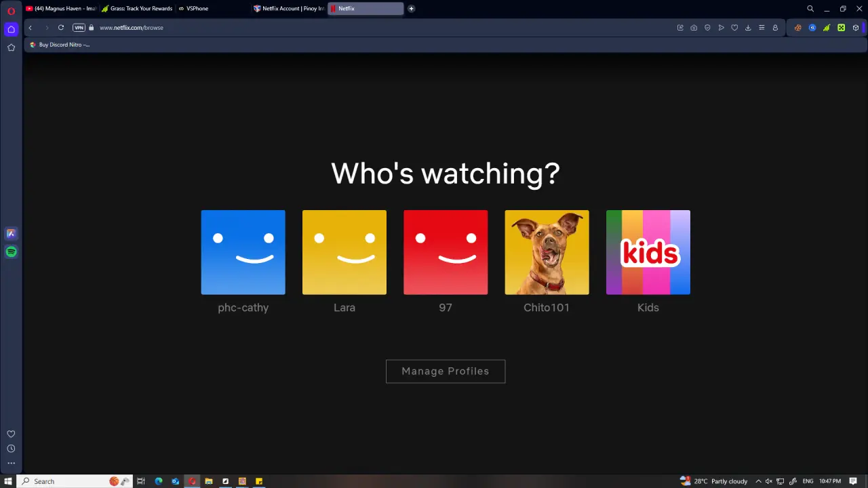
Task: Open the edit page icon in address bar
Action: point(680,28)
